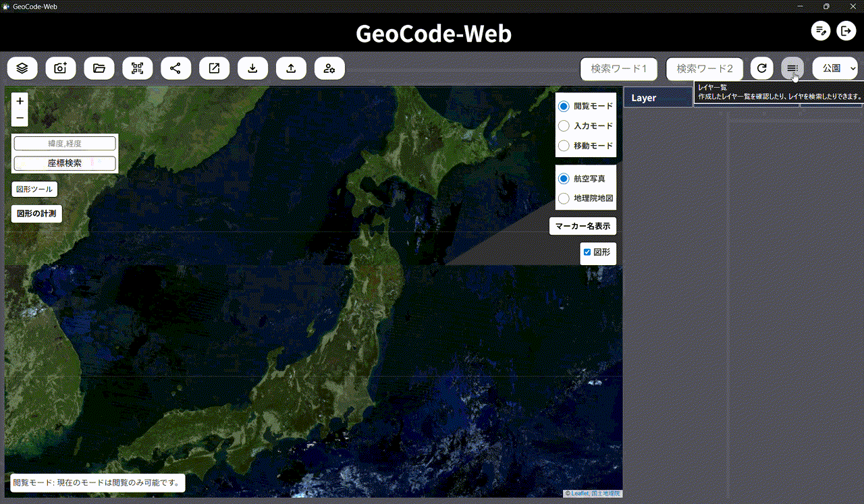Click the 検索ワード2 search field
Screen dimensions: 864x504
coord(705,69)
